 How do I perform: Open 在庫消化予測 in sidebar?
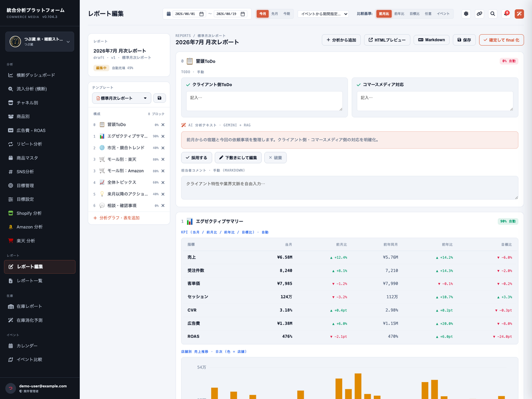pos(40,320)
